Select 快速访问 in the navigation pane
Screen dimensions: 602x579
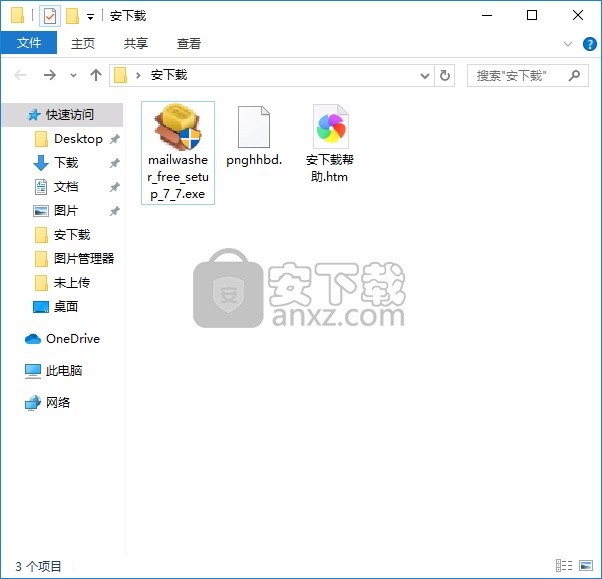click(x=63, y=114)
